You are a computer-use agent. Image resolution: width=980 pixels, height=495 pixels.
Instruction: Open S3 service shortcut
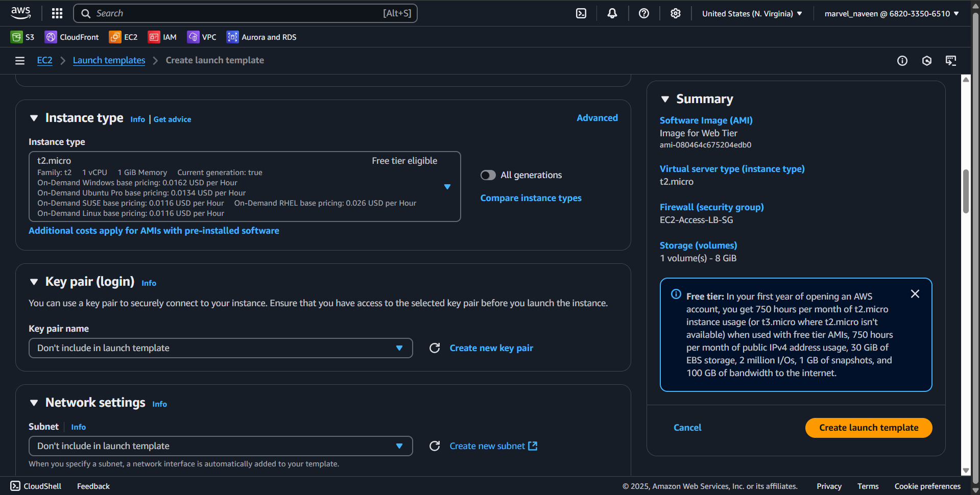click(22, 37)
